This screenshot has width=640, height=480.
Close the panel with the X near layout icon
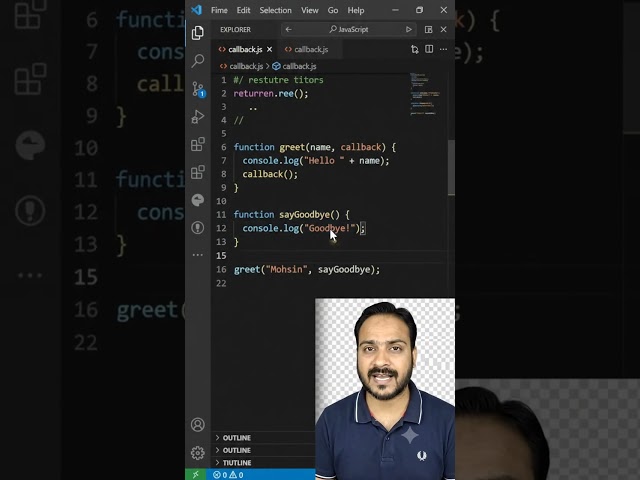443,29
